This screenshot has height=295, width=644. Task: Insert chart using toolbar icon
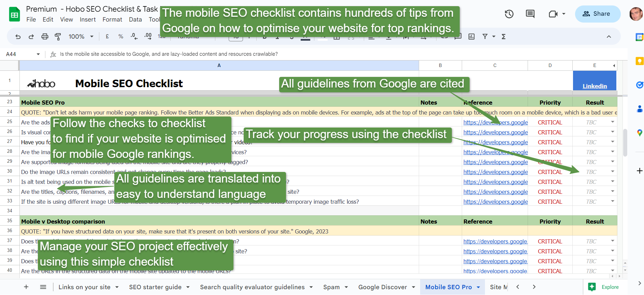pyautogui.click(x=472, y=37)
